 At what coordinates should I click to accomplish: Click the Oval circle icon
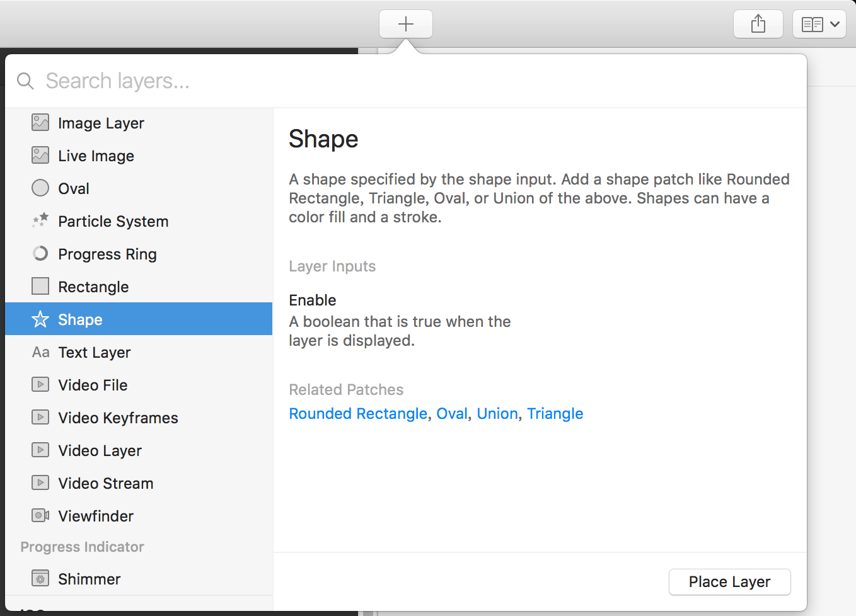pos(40,188)
